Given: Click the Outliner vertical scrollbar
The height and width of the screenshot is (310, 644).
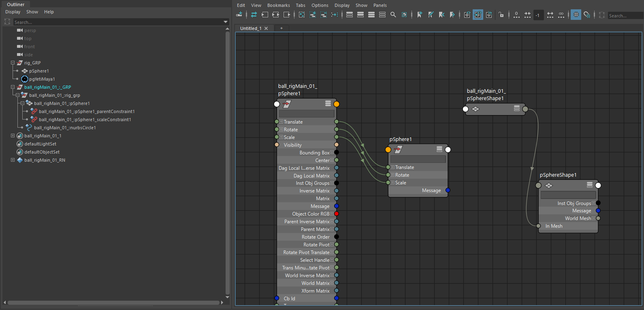Looking at the screenshot, I should click(227, 163).
